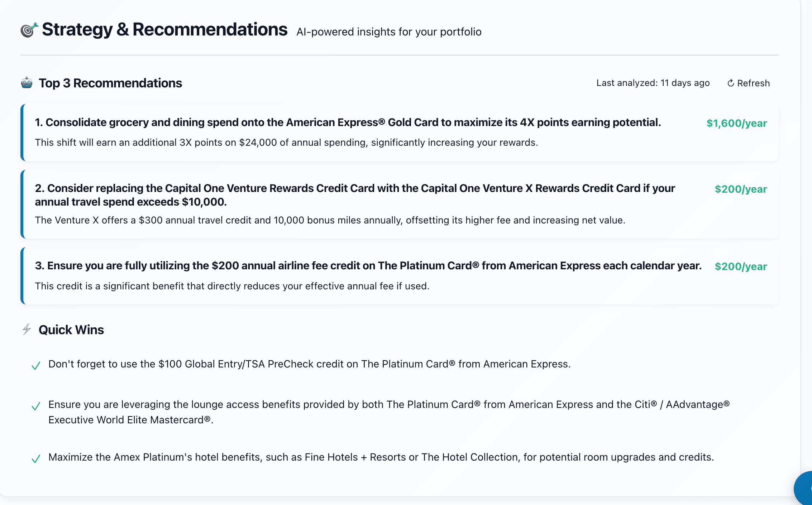812x505 pixels.
Task: Click the 'AI-powered insights for your portfolio' subtitle
Action: (x=389, y=32)
